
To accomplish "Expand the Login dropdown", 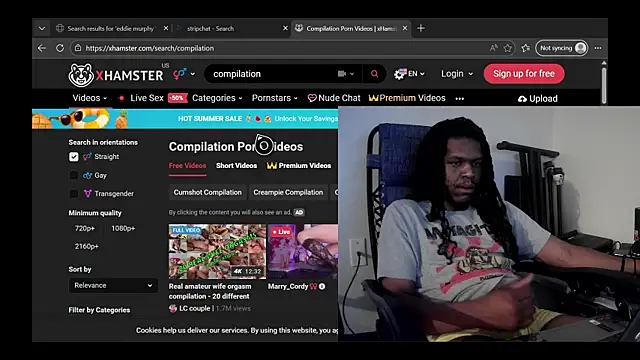I will click(x=457, y=74).
